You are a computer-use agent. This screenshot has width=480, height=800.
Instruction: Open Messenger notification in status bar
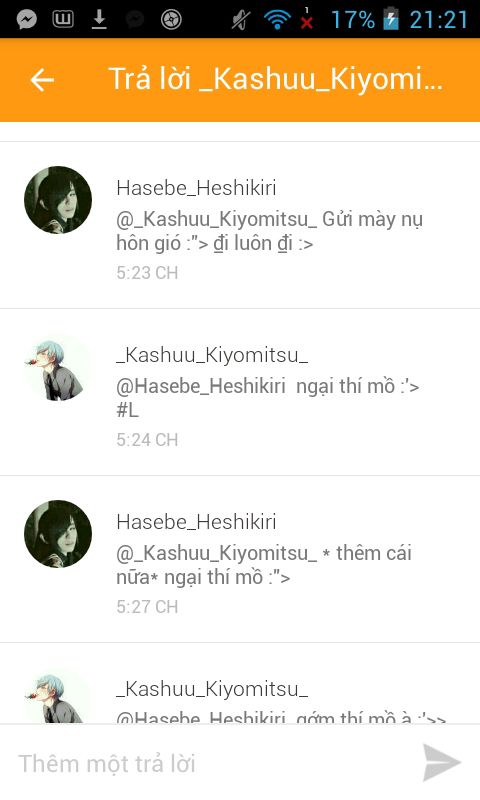coord(27,20)
